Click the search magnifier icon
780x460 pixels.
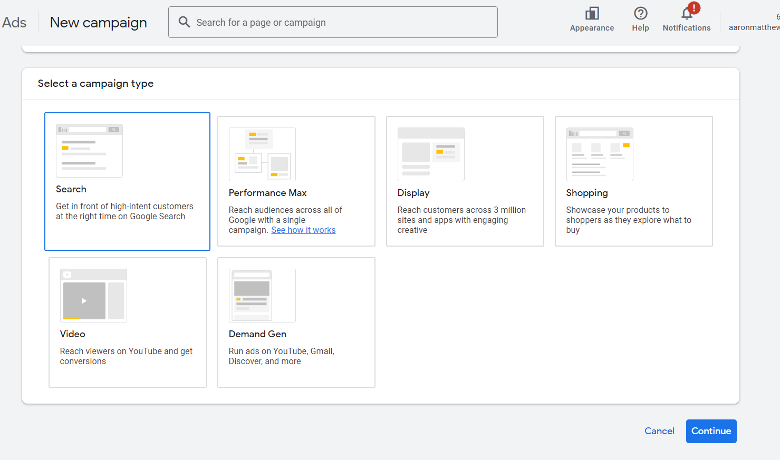tap(184, 22)
